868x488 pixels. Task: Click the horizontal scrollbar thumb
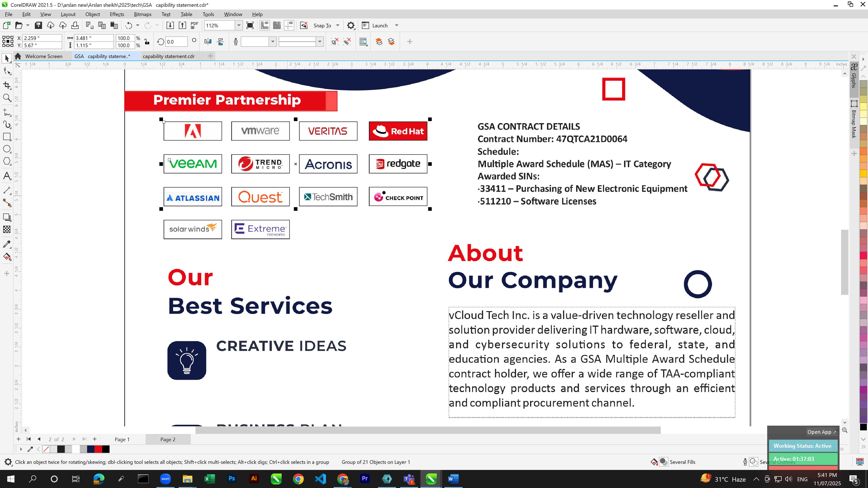click(x=428, y=430)
